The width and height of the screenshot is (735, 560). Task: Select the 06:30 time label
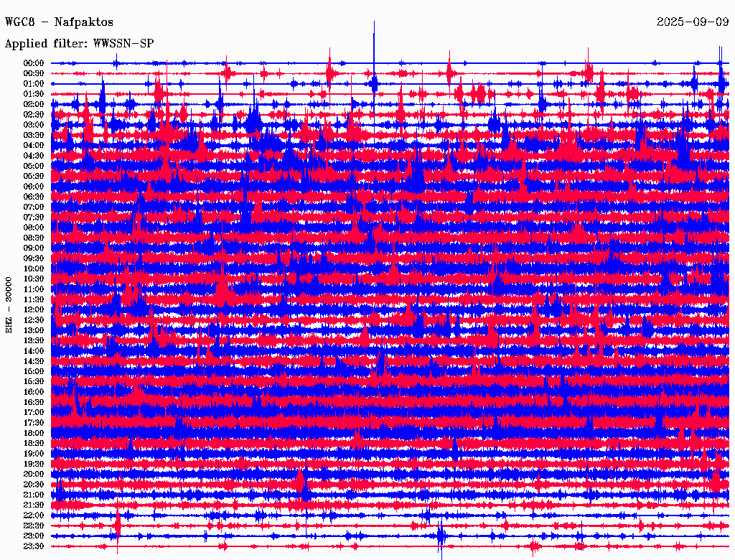pyautogui.click(x=34, y=197)
